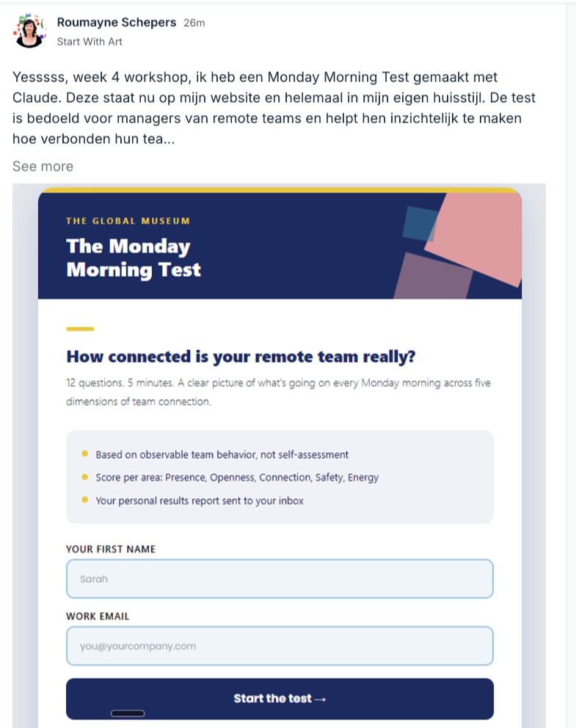Click the Start the test button
The image size is (576, 728).
280,699
